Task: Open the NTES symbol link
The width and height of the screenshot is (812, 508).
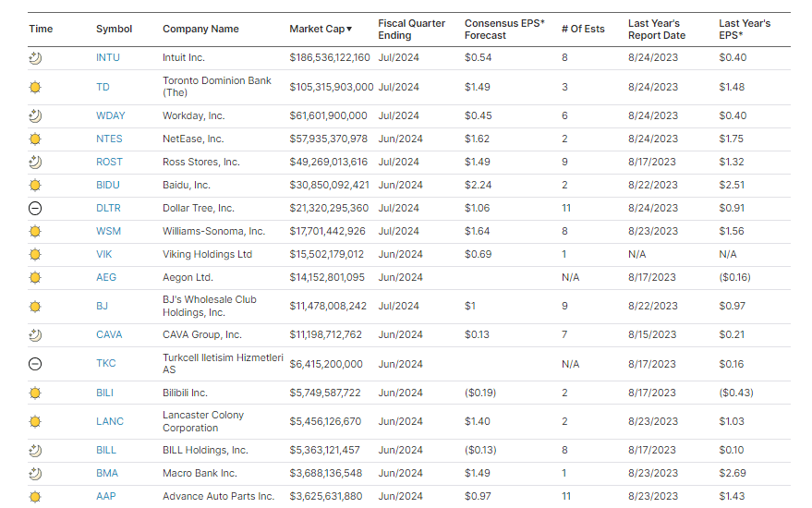Action: coord(109,139)
